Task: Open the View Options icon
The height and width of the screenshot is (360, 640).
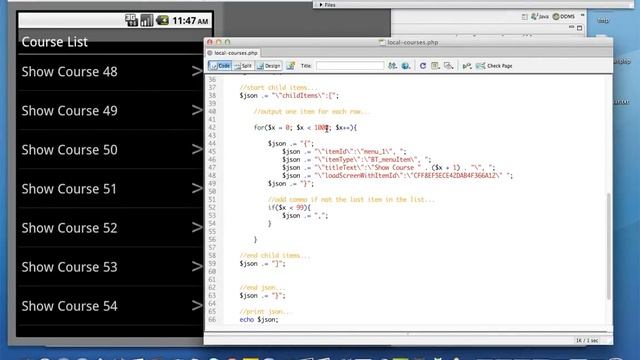Action: tap(435, 66)
